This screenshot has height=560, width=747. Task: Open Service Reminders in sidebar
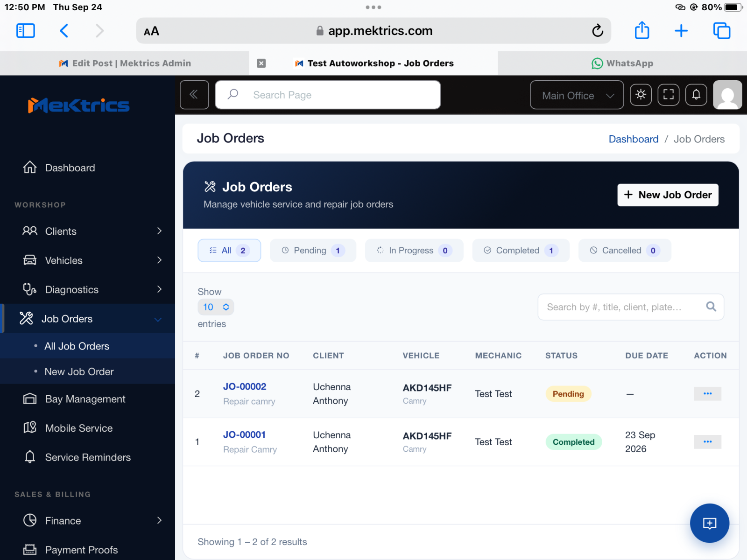click(87, 457)
